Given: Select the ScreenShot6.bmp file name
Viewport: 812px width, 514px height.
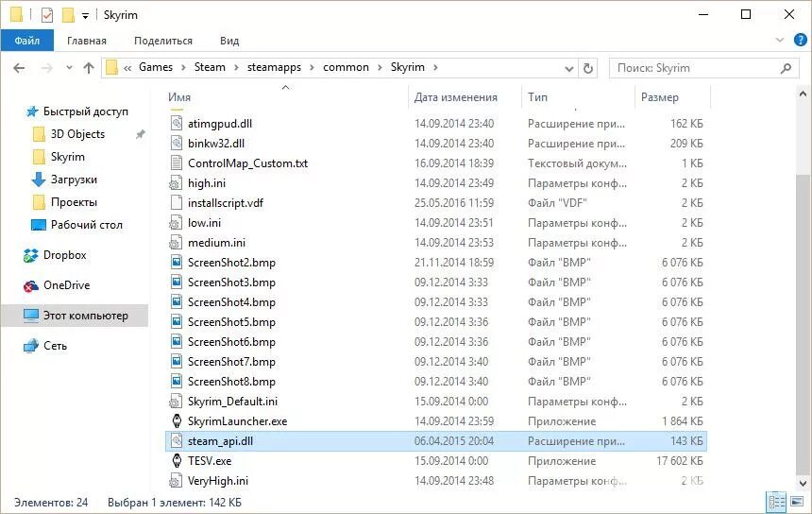Looking at the screenshot, I should click(231, 342).
